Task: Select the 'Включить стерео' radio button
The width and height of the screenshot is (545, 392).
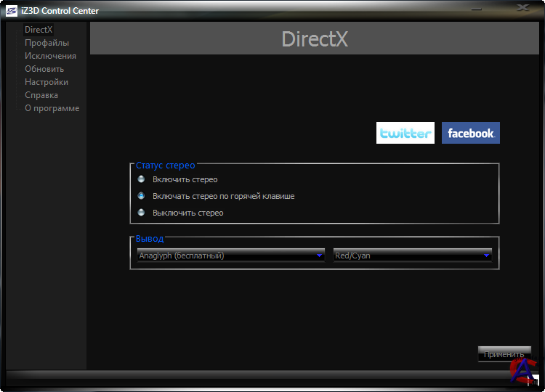Action: [141, 179]
